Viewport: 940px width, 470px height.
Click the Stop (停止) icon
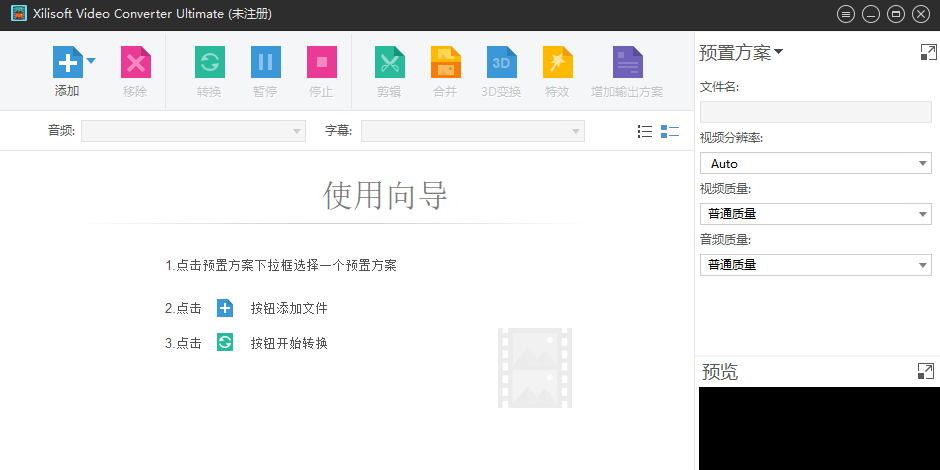coord(321,63)
